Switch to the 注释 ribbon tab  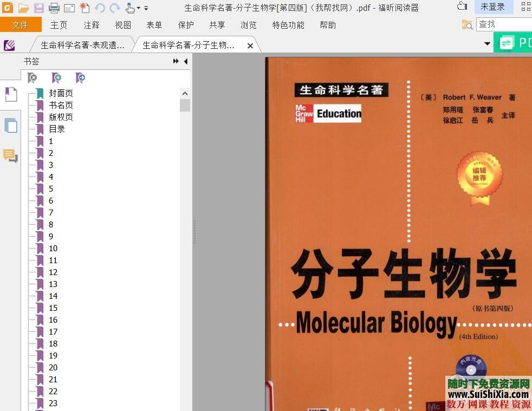(x=90, y=25)
